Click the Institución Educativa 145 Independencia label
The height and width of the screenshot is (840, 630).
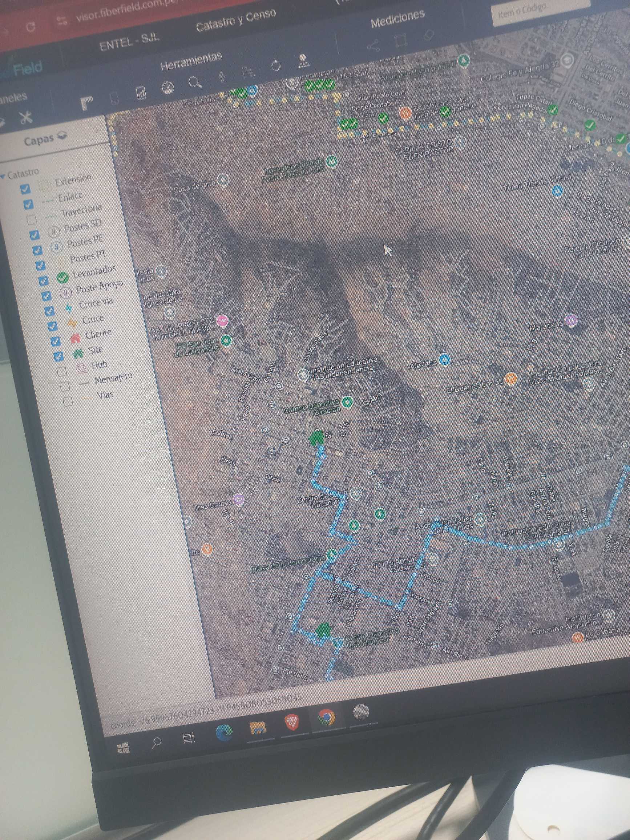[344, 369]
